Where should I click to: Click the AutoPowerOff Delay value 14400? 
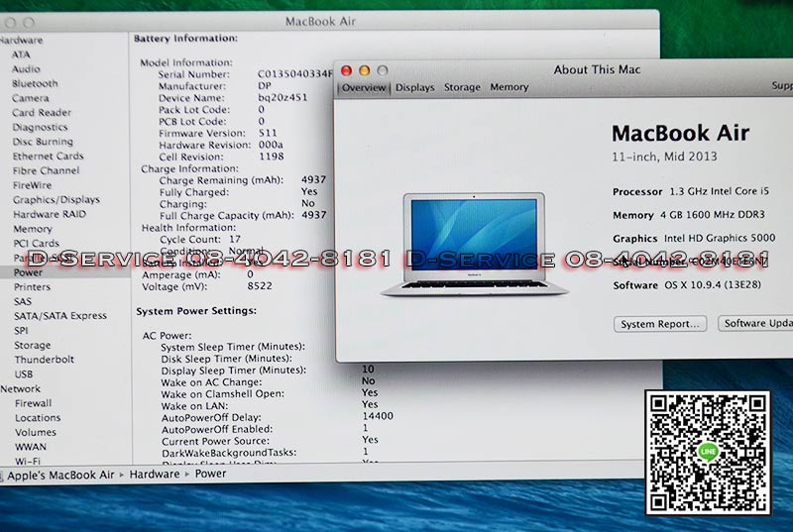tap(378, 416)
